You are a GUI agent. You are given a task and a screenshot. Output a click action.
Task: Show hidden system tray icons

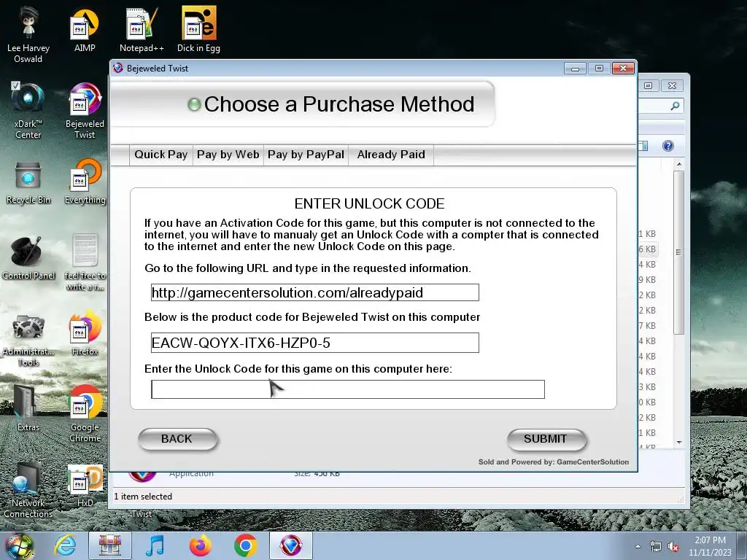(x=638, y=547)
